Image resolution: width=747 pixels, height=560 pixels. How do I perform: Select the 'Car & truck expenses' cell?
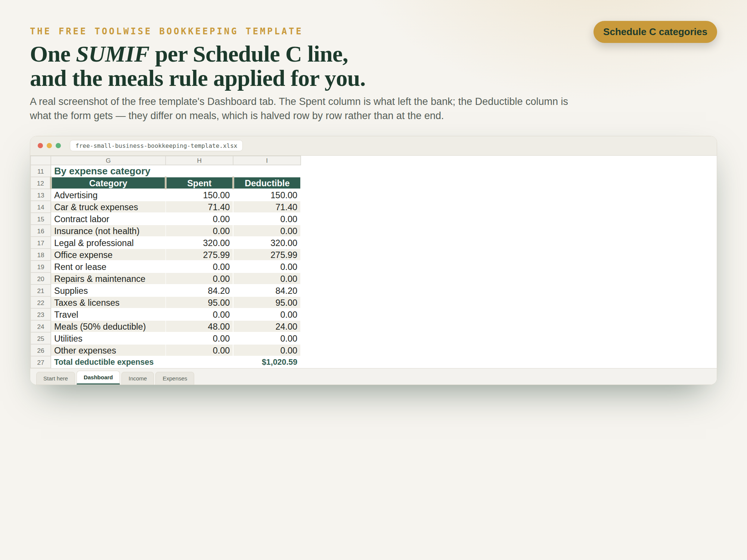coord(108,207)
